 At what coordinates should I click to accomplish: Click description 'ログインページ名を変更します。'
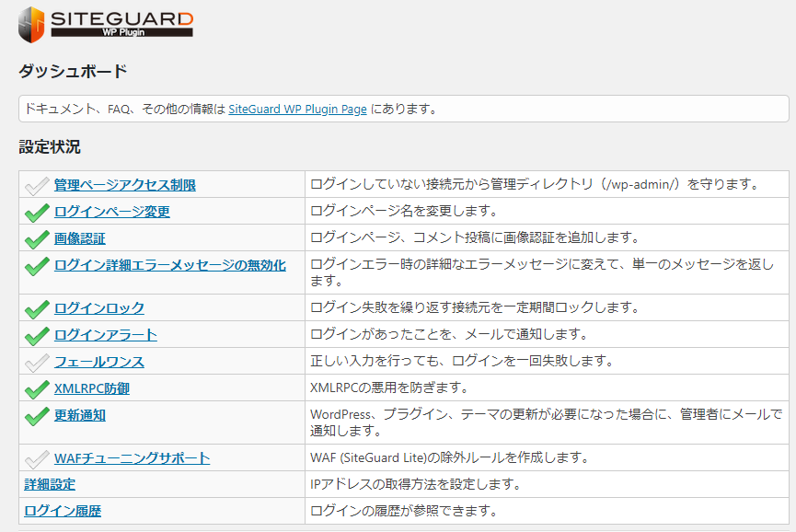click(x=405, y=211)
